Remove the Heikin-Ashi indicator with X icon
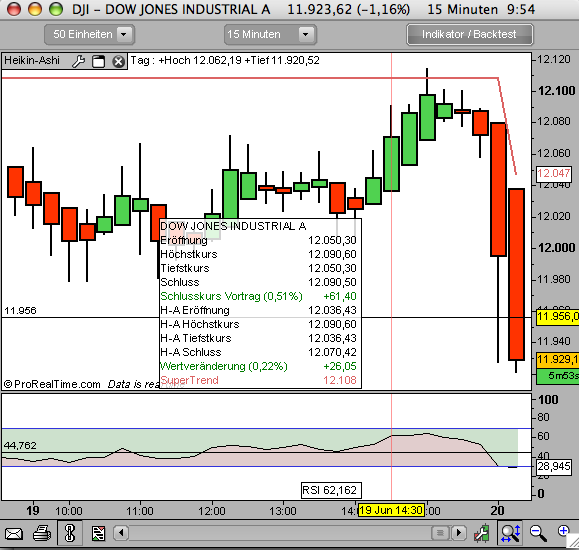 118,61
